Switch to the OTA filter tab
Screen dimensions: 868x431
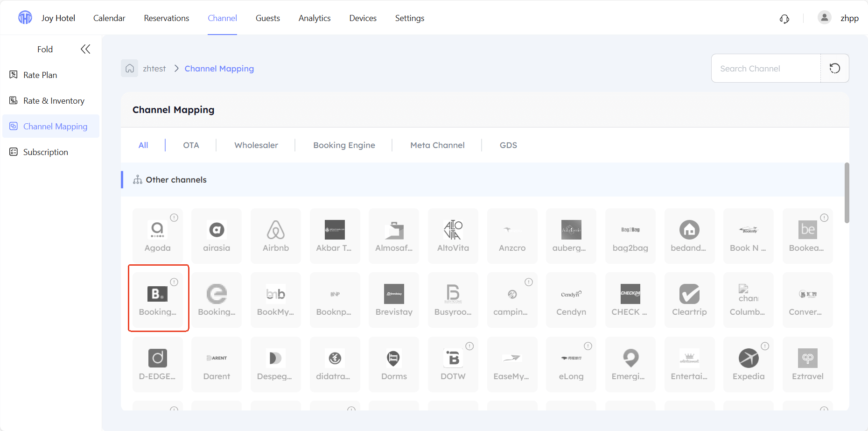pyautogui.click(x=191, y=145)
